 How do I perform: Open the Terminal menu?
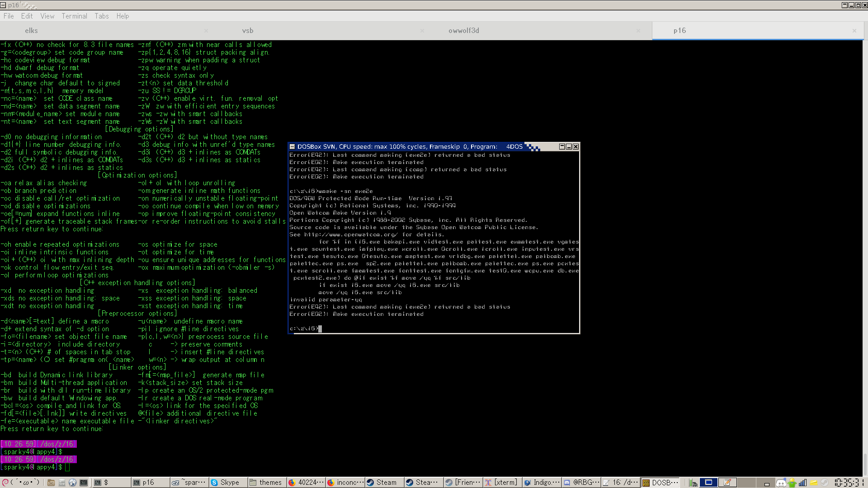tap(74, 16)
